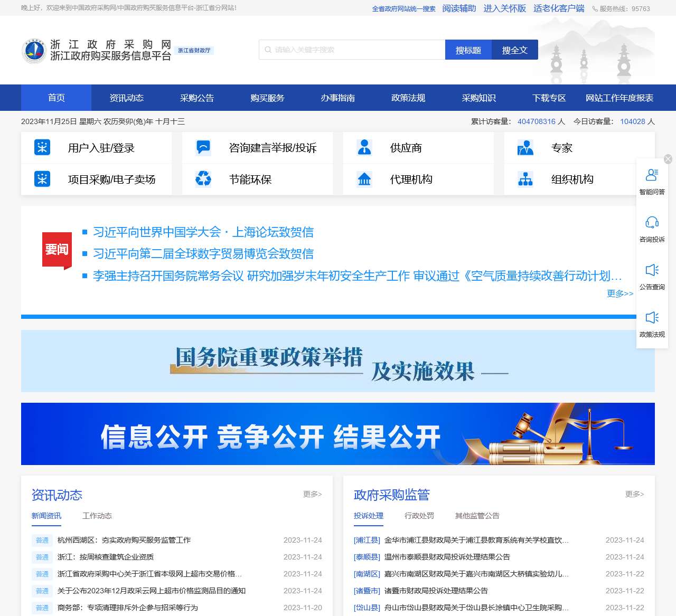Click the search magnifier icon

click(268, 50)
